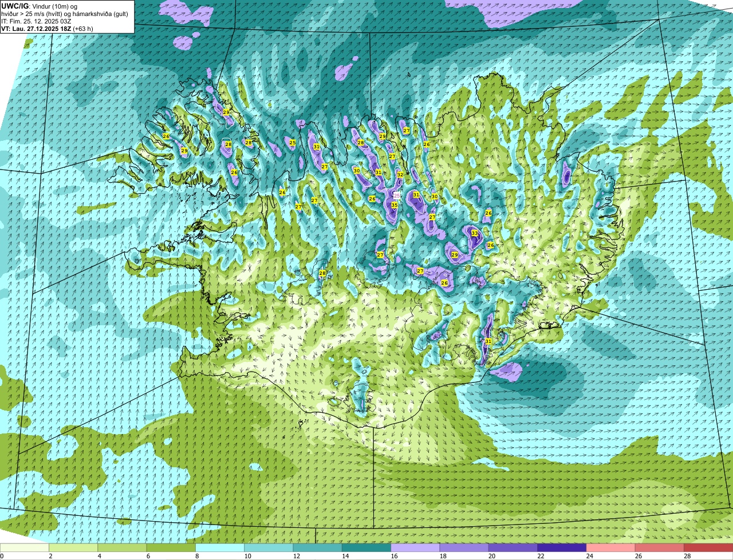
Task: Click the init time "IT: Fim. 25. 12. 2025 03Z"
Action: (x=36, y=21)
